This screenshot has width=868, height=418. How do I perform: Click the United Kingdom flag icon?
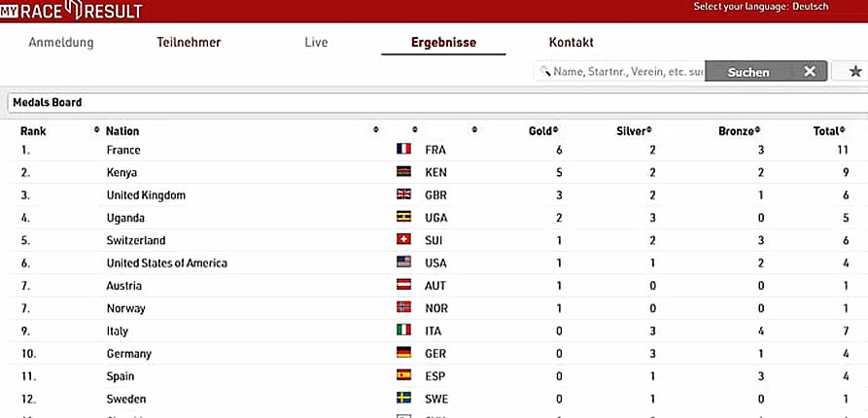[x=403, y=195]
